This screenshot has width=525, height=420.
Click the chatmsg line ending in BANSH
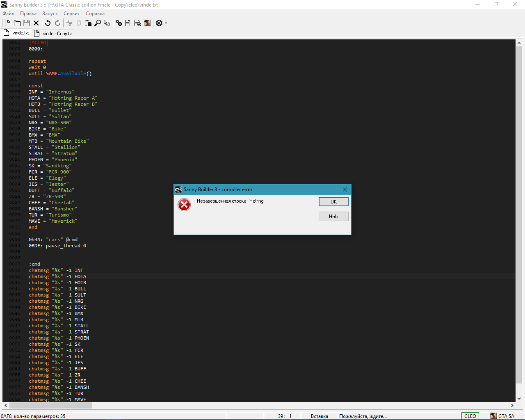point(59,387)
